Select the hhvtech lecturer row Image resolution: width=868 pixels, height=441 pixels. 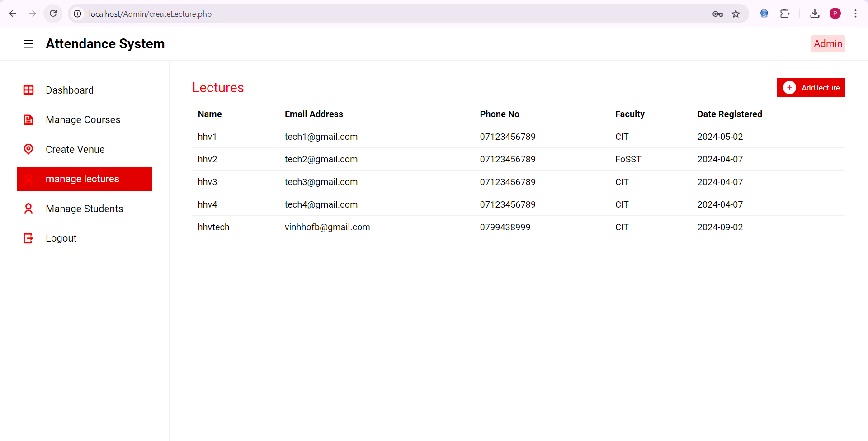click(213, 227)
